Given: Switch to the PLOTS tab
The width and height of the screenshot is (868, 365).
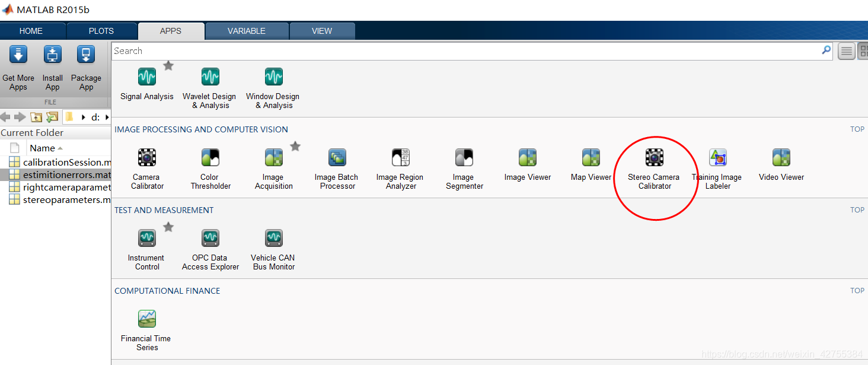Looking at the screenshot, I should pyautogui.click(x=101, y=31).
